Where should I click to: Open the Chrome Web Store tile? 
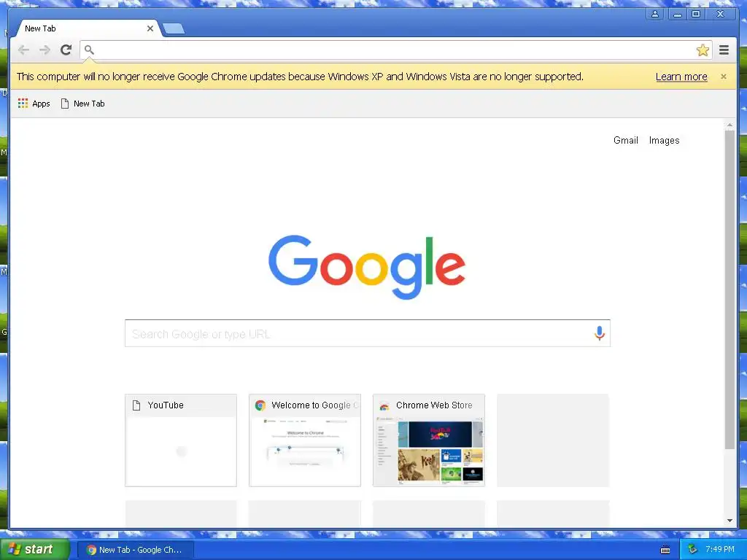[429, 440]
